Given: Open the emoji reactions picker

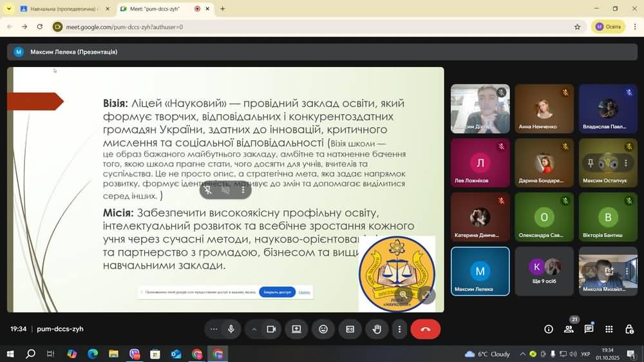Looking at the screenshot, I should point(323,329).
